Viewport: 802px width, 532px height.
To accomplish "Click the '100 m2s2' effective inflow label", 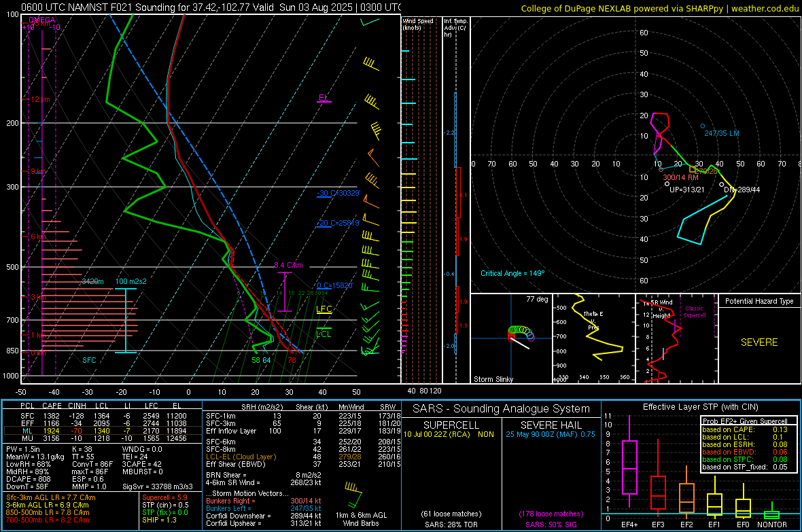I will point(131,281).
